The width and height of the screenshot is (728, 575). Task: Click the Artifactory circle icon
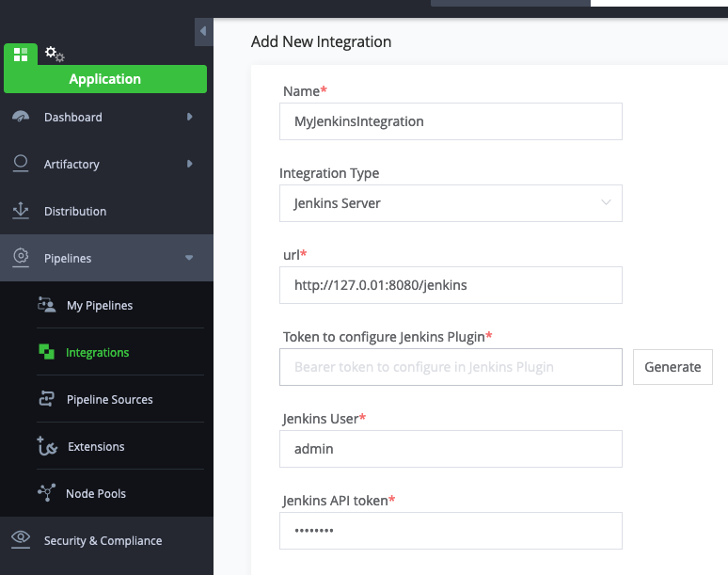[x=21, y=164]
